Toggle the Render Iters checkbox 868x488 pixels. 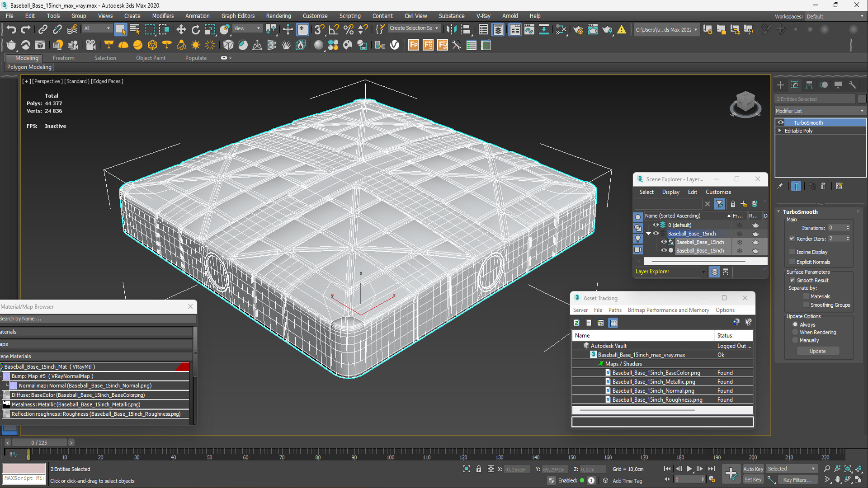click(x=792, y=239)
